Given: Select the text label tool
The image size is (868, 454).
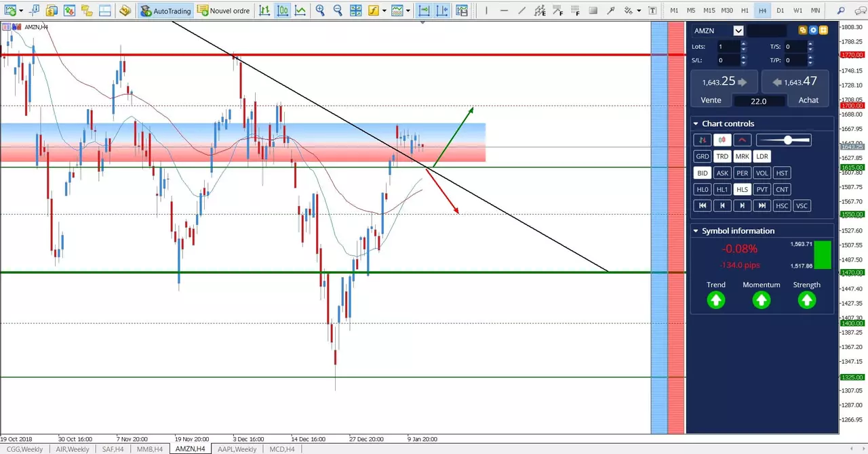Looking at the screenshot, I should [x=652, y=11].
